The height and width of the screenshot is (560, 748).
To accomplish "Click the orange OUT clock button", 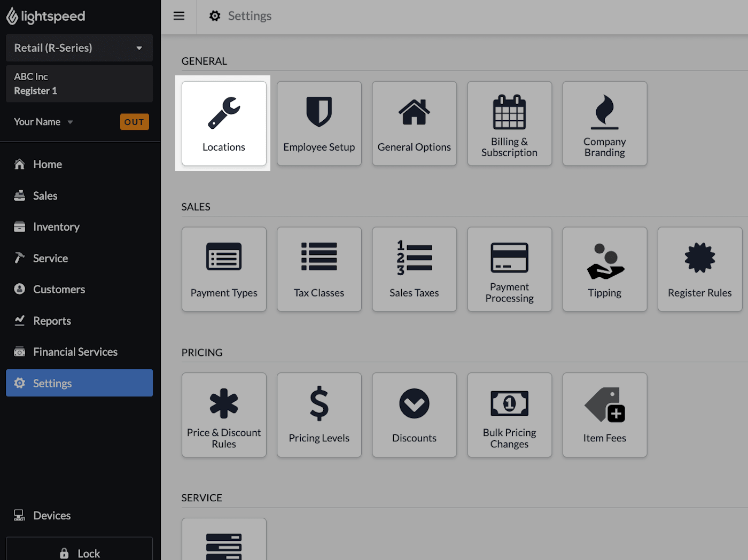I will tap(134, 122).
